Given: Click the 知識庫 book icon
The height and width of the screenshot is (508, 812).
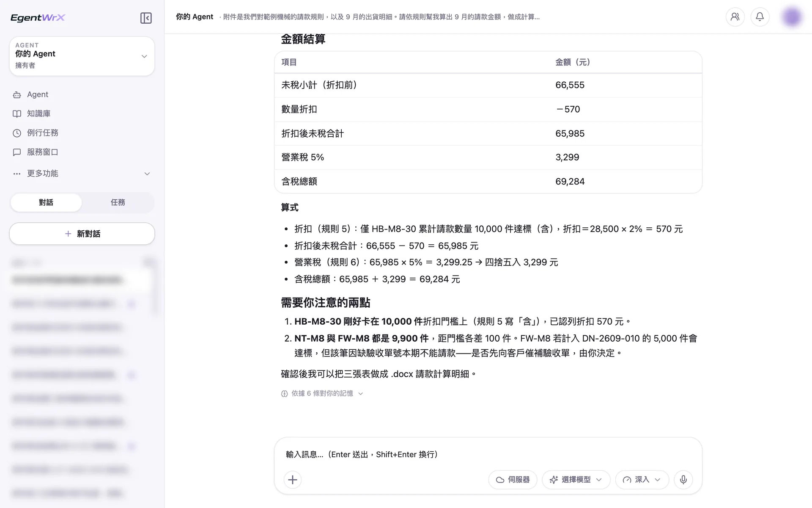Looking at the screenshot, I should [x=17, y=114].
